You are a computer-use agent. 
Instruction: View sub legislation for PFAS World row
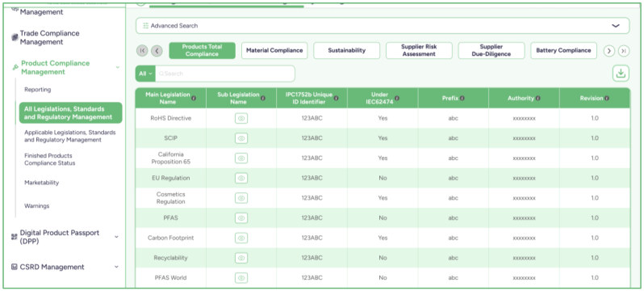241,278
